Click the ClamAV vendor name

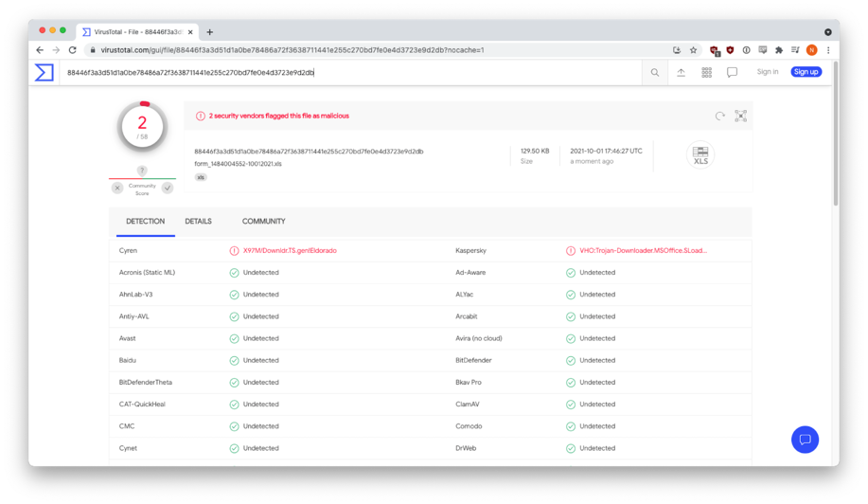point(468,405)
